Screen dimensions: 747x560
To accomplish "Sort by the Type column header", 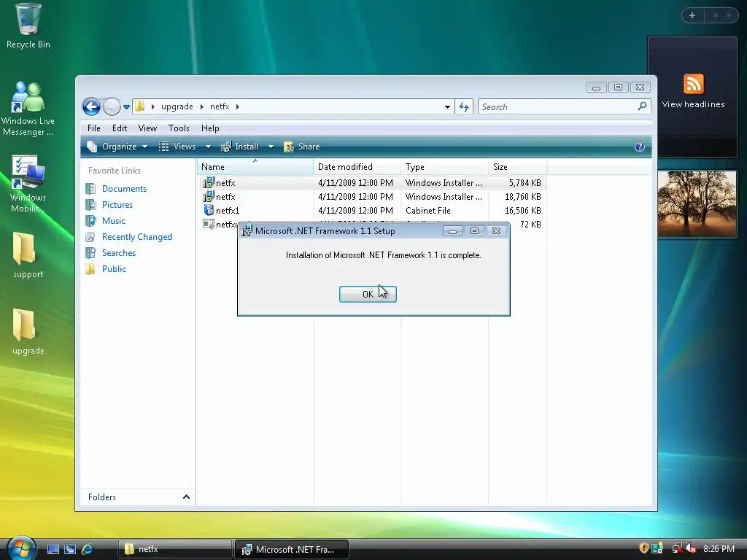I will tap(444, 167).
